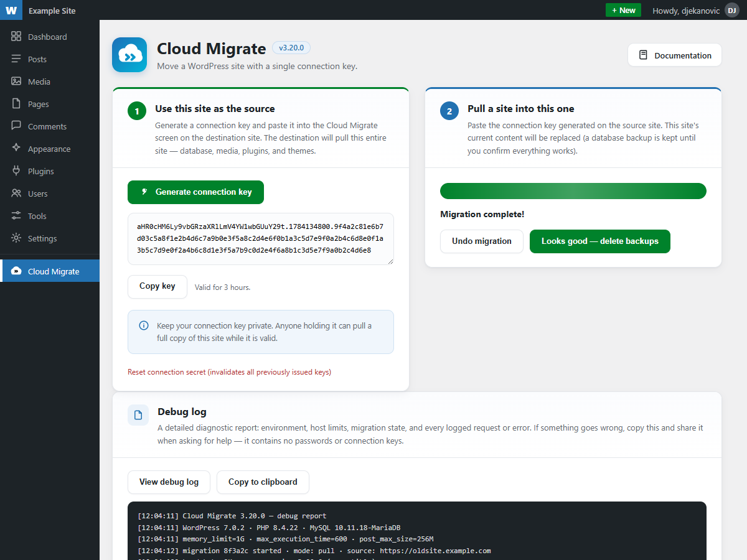
Task: Open the Tools menu item
Action: pyautogui.click(x=50, y=216)
